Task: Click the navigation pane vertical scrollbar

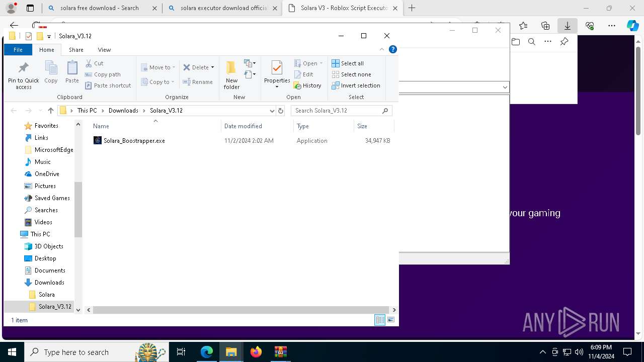Action: [x=78, y=209]
